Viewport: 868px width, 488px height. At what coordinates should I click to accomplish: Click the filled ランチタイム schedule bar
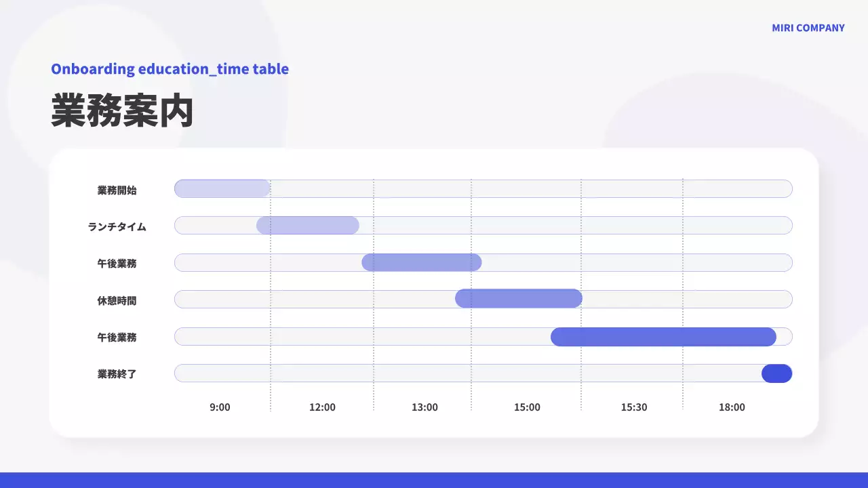307,226
